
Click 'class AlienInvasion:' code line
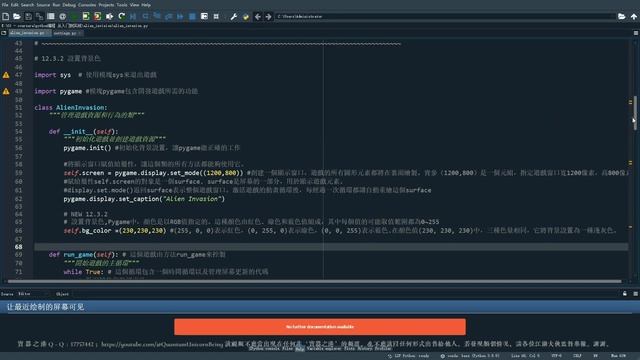[71, 108]
